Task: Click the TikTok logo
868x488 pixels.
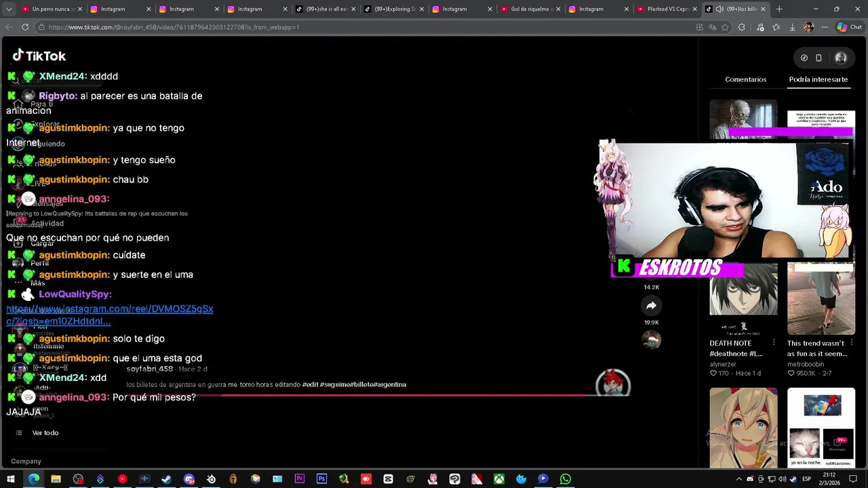Action: 39,56
